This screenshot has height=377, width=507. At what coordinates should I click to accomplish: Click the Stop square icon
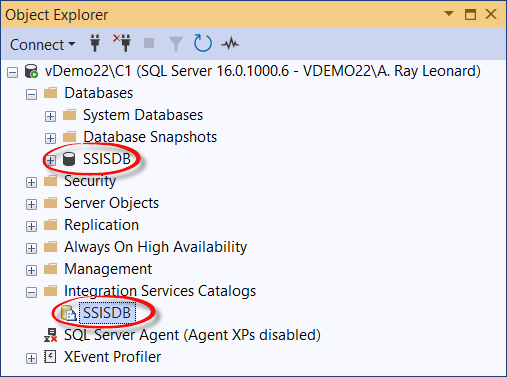click(149, 43)
